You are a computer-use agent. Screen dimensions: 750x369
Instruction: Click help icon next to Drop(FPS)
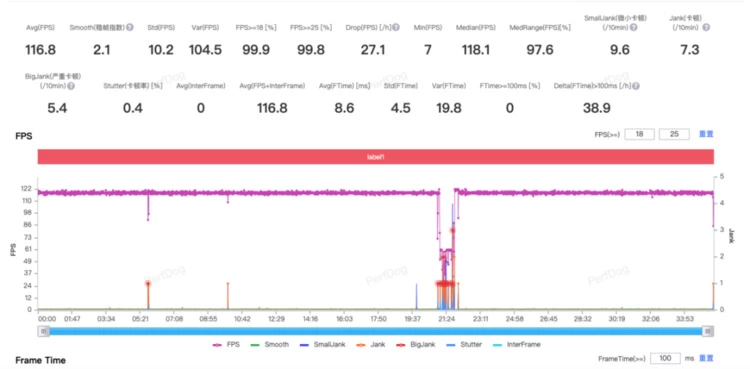coord(397,28)
